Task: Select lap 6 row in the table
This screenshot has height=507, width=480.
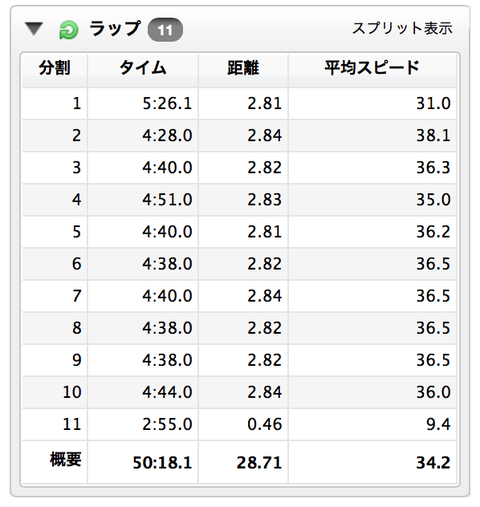Action: pos(239,264)
